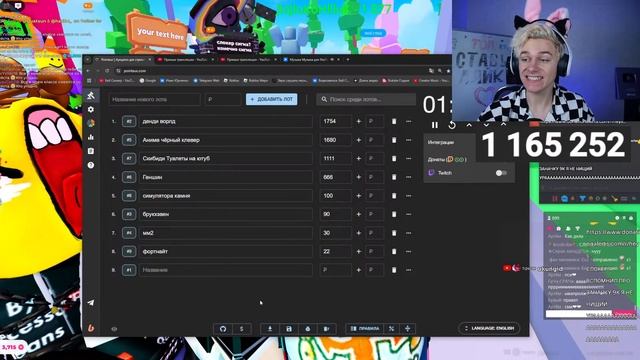640x360 pixels.
Task: Open the ПРАВИЛА rules button
Action: coord(365,329)
